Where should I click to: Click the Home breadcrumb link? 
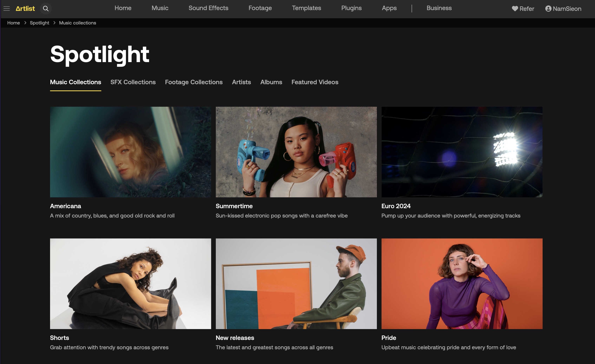click(14, 23)
